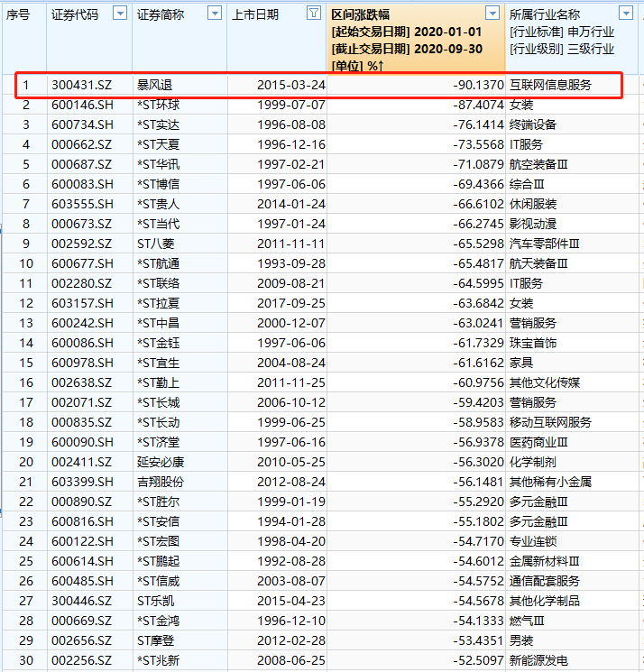Select the value -65.4817

pyautogui.click(x=479, y=263)
